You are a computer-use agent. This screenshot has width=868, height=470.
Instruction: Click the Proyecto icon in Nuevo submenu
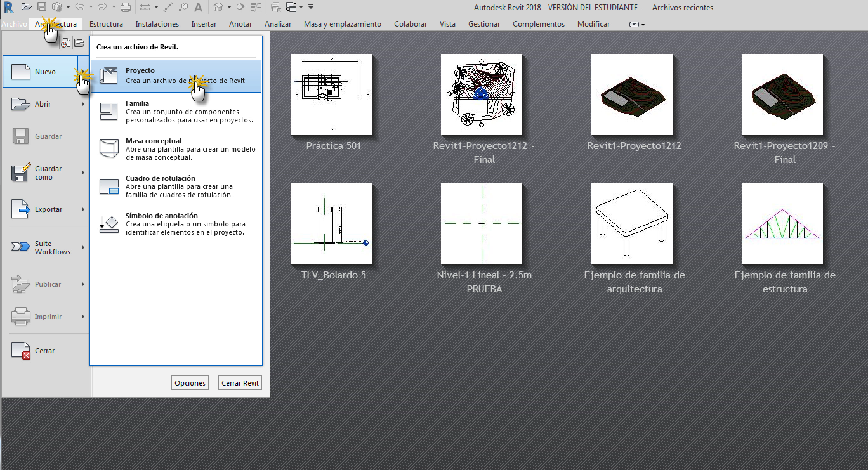(109, 75)
